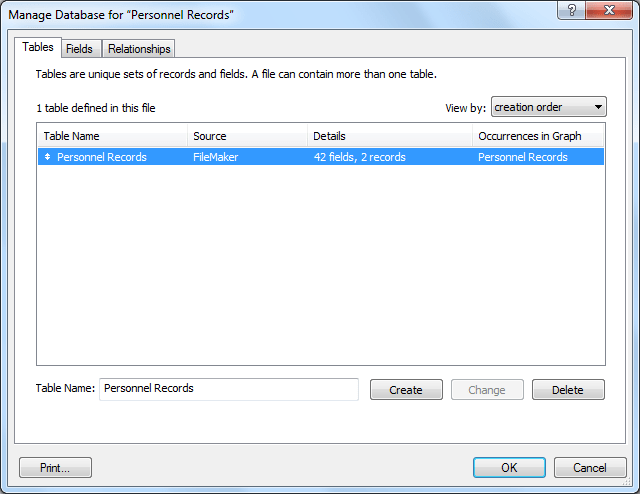Expand the View by dropdown
The height and width of the screenshot is (494, 640).
coord(549,107)
